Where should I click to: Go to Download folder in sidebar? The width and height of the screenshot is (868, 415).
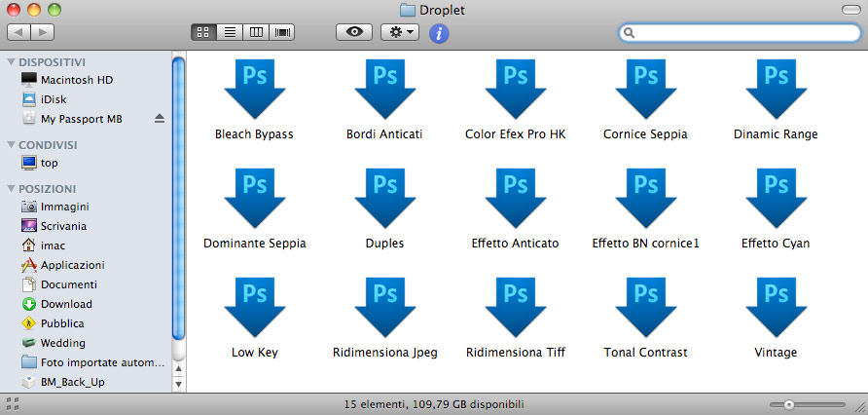[66, 304]
